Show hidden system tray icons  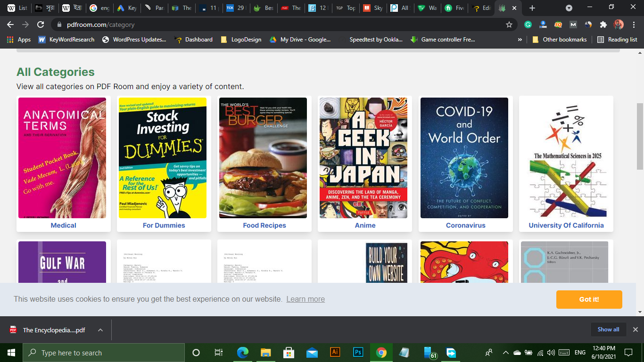pos(505,353)
